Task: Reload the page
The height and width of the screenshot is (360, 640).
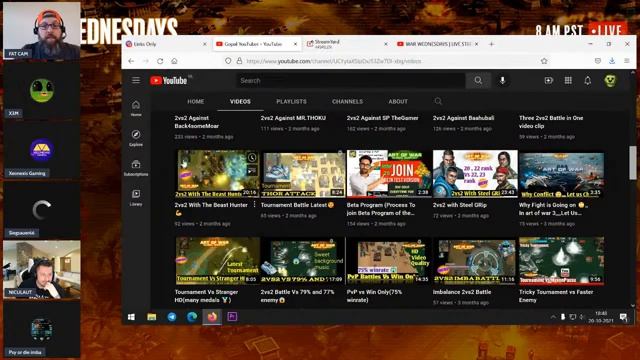Action: click(160, 61)
